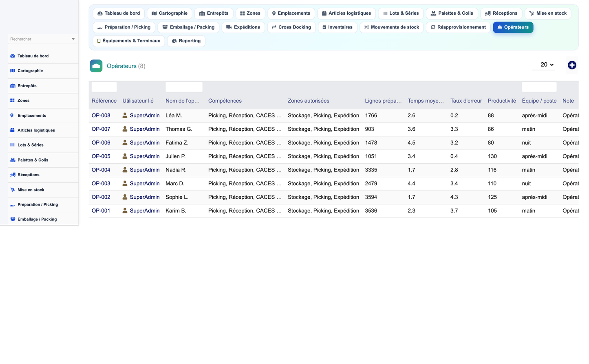Click operator name Fatima Z.

177,143
